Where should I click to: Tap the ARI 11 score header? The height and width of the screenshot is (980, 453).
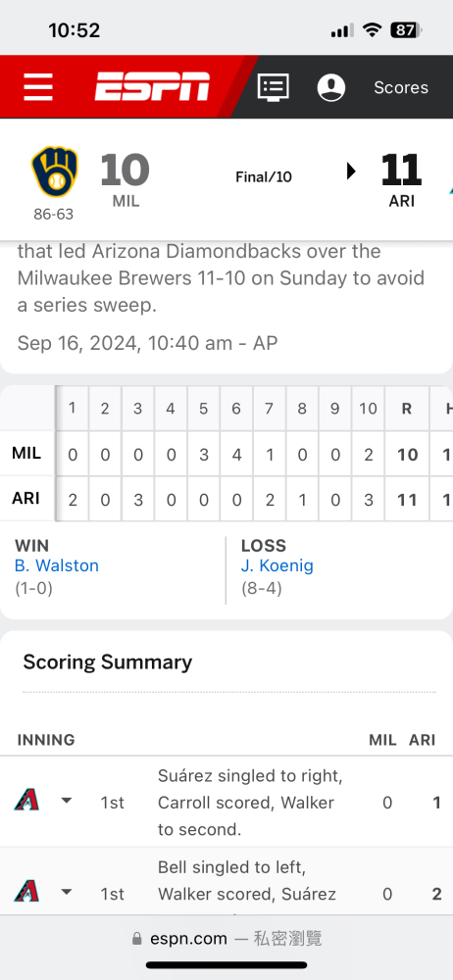tap(401, 178)
